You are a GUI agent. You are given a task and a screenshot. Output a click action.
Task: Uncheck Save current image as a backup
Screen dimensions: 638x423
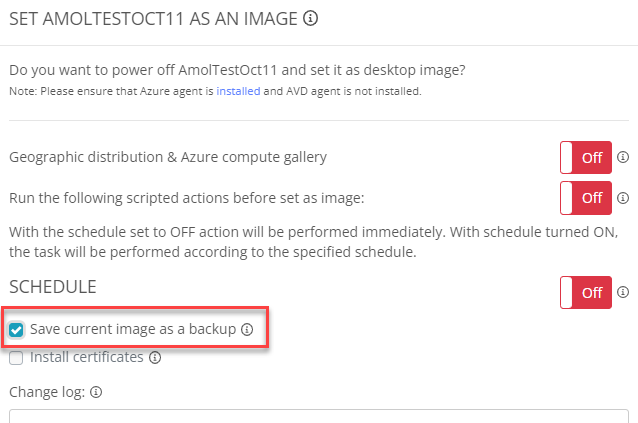(x=16, y=329)
